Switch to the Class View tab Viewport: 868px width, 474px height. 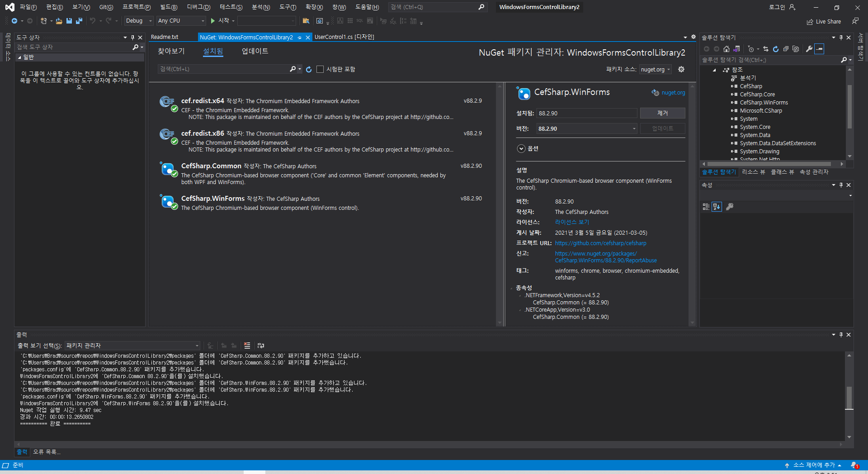[782, 172]
